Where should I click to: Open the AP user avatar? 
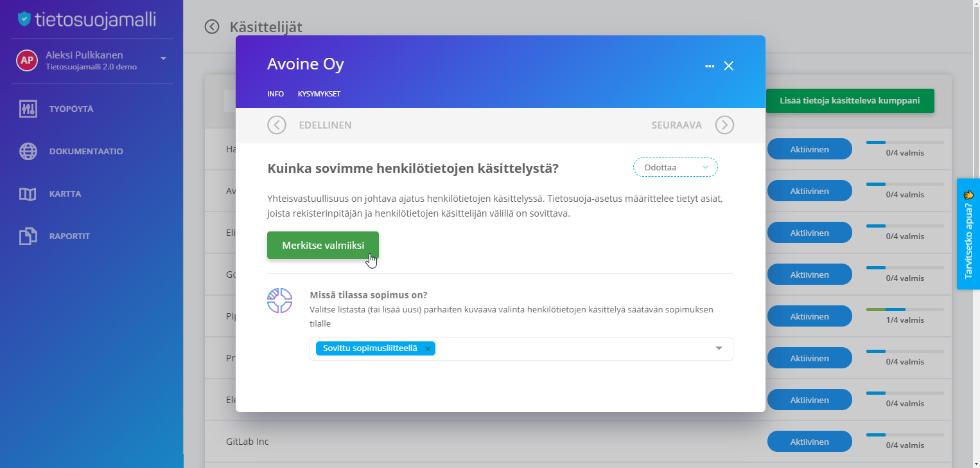pos(26,60)
